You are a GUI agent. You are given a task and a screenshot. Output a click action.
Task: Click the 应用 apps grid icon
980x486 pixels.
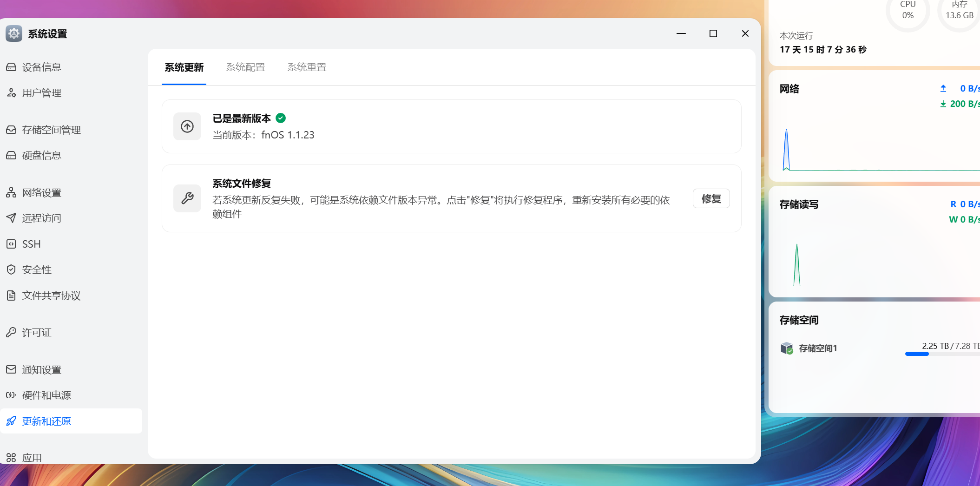tap(11, 458)
